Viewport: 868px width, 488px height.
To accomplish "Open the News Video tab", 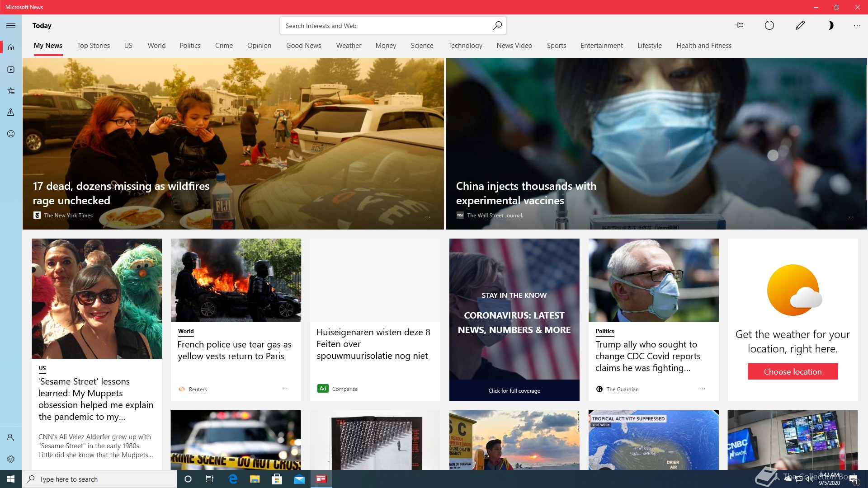I will (514, 46).
